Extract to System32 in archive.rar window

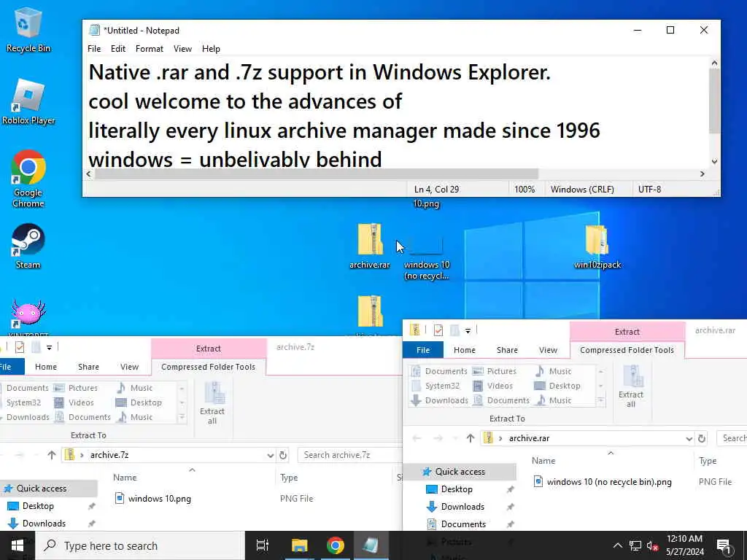pos(436,386)
